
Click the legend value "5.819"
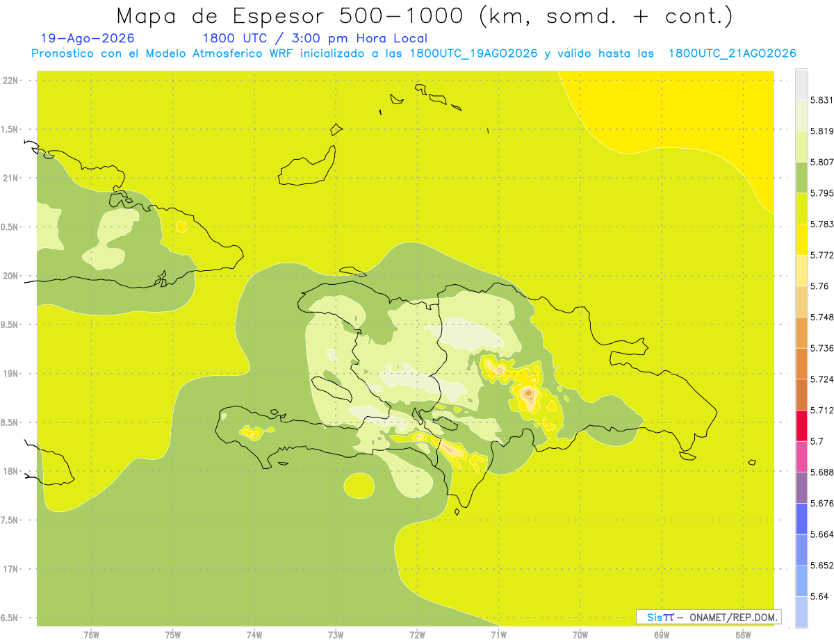[822, 131]
